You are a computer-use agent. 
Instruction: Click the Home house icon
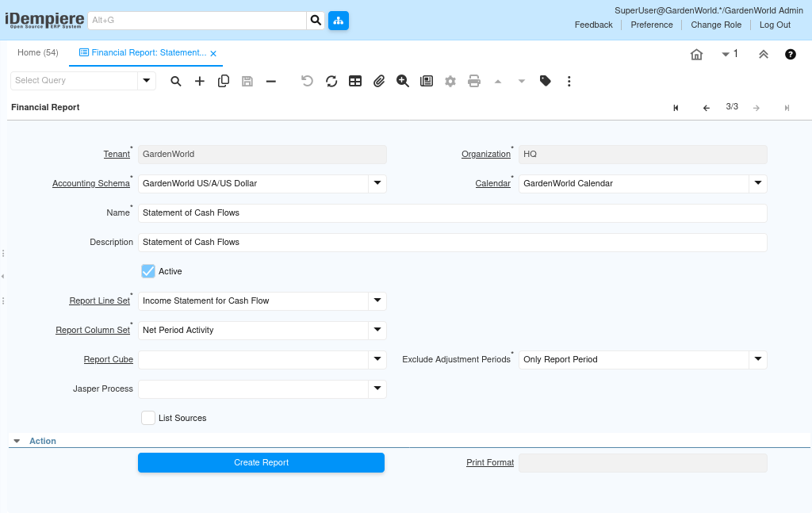pyautogui.click(x=696, y=55)
